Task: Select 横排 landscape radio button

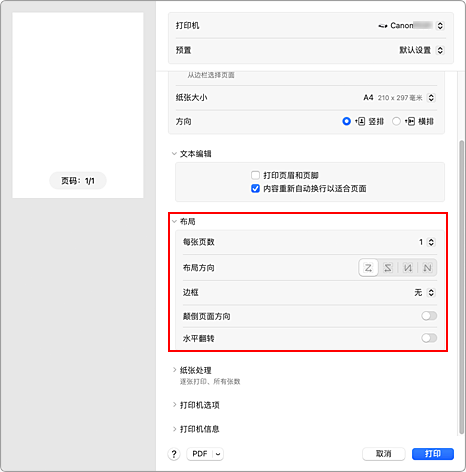Action: (x=396, y=121)
